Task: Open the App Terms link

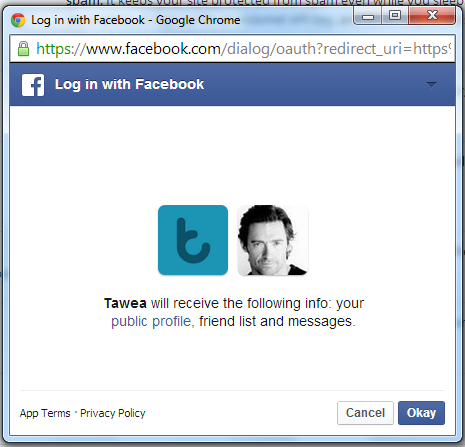Action: pos(45,413)
